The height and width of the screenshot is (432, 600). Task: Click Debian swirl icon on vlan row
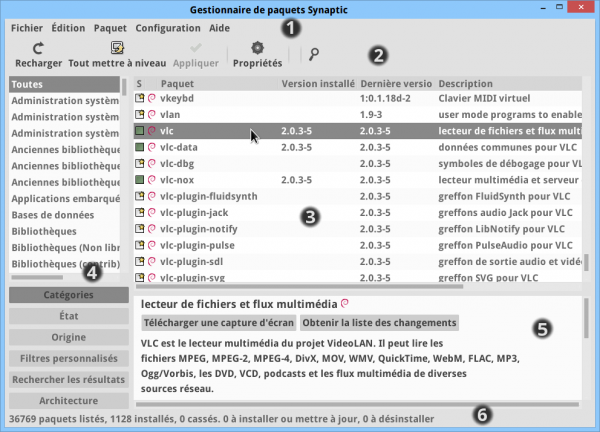(x=152, y=114)
